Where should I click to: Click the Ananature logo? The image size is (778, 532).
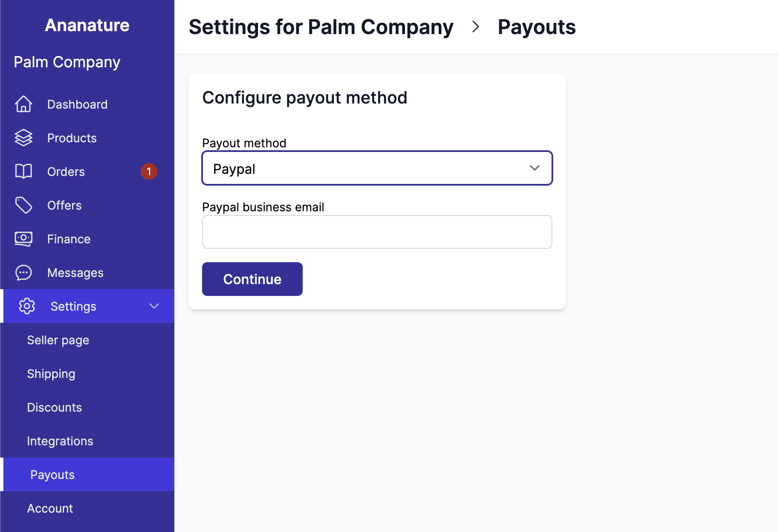(87, 25)
